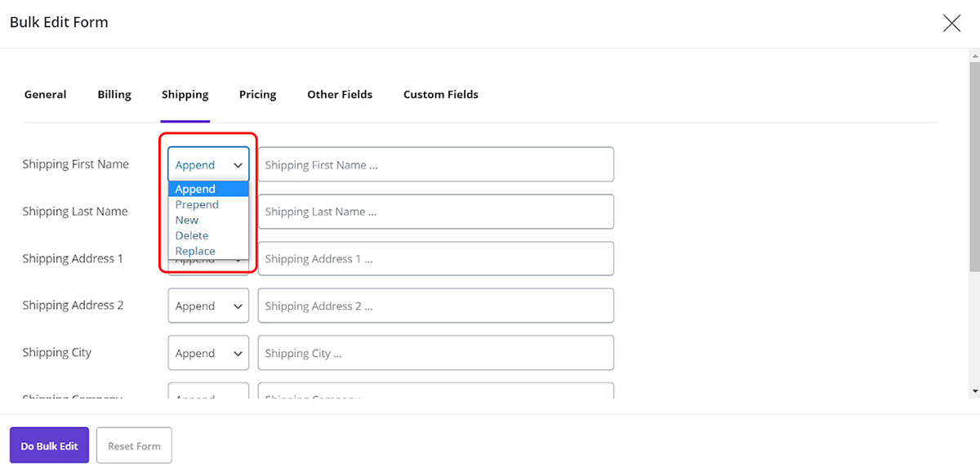980x469 pixels.
Task: Click the Shipping Address 1 text field
Action: click(x=435, y=259)
